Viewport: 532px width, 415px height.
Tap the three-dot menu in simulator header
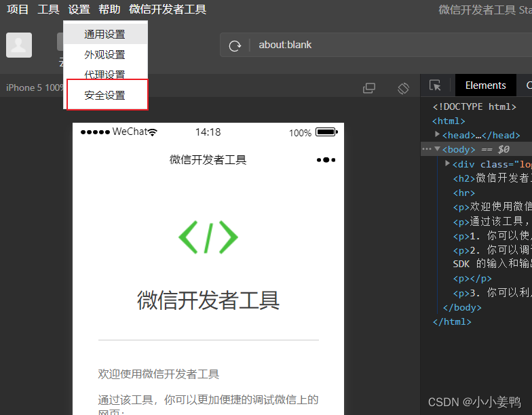pos(326,160)
